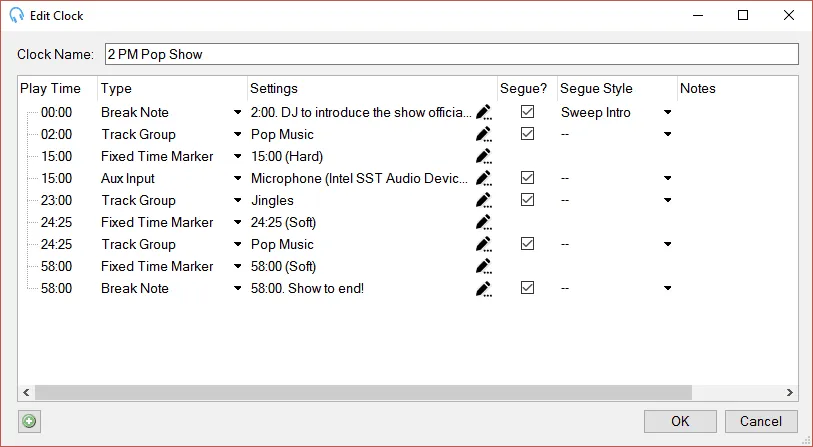Open Type dropdown for 02:00 Track Group
The height and width of the screenshot is (447, 813).
tap(237, 134)
